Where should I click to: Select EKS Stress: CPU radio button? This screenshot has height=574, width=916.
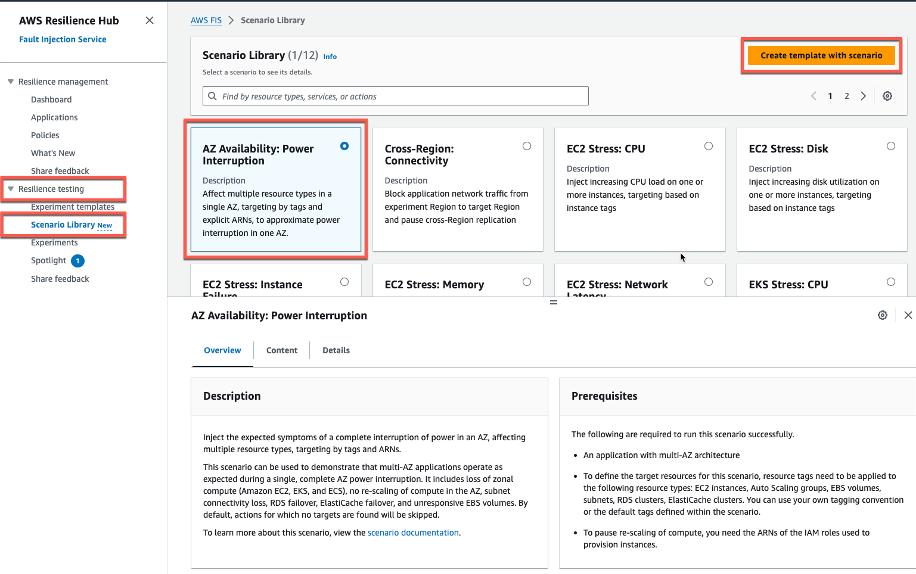[x=891, y=282]
